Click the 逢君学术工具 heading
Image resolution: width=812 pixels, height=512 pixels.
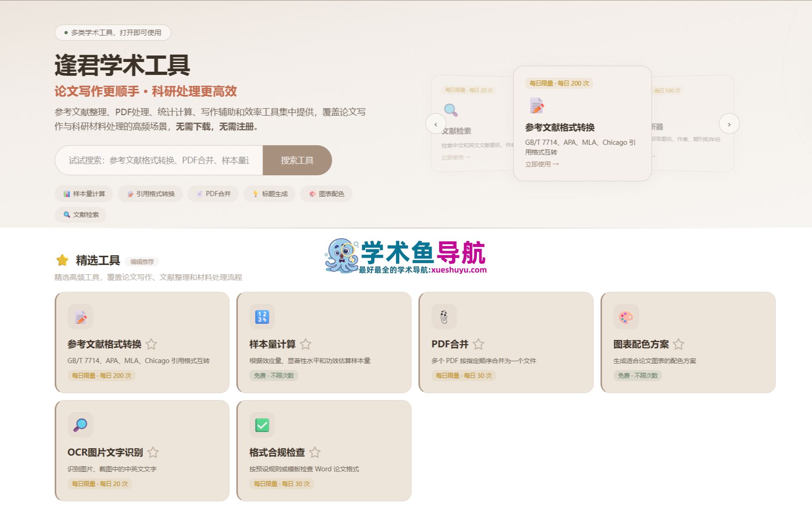point(122,65)
